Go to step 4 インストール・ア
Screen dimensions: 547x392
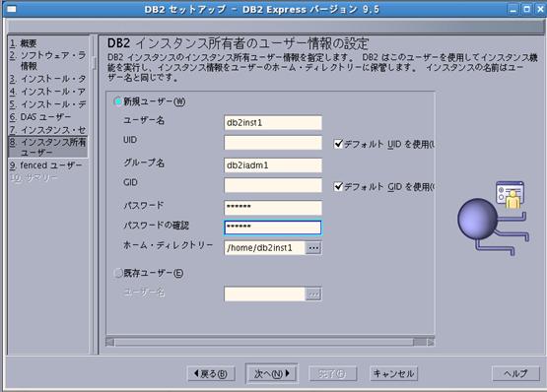tap(47, 92)
